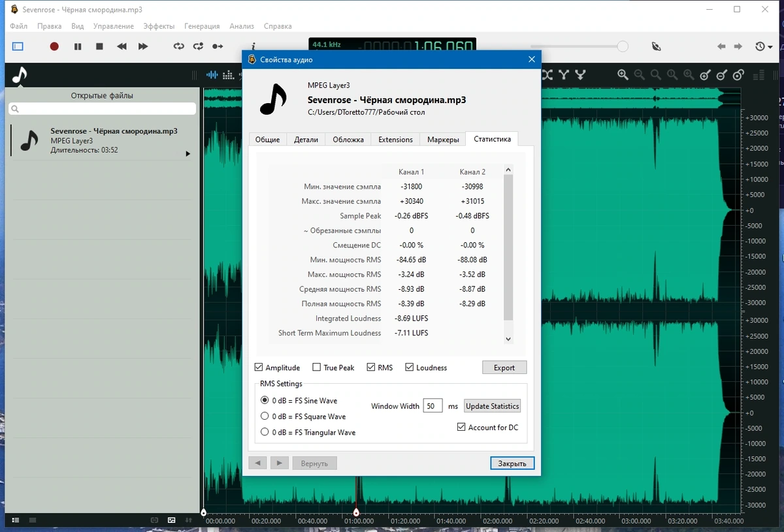The image size is (784, 532).
Task: Click the sort order arrows icon below file list
Action: tap(189, 520)
